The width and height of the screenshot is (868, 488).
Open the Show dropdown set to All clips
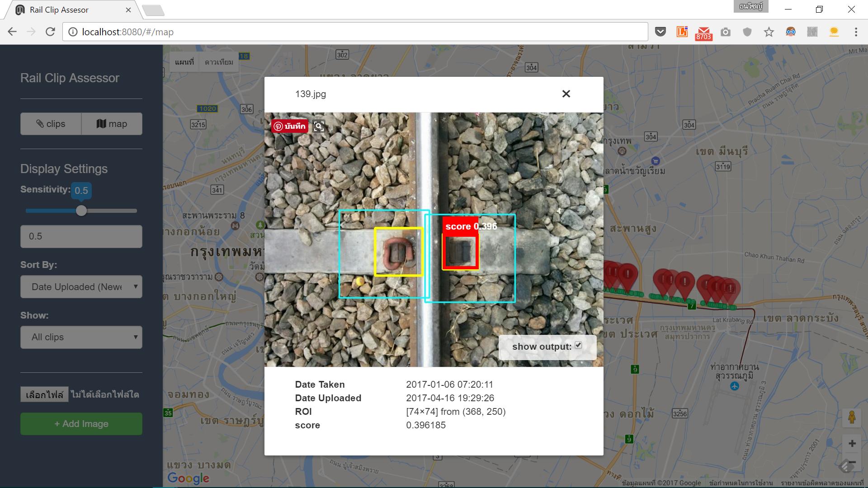point(81,337)
